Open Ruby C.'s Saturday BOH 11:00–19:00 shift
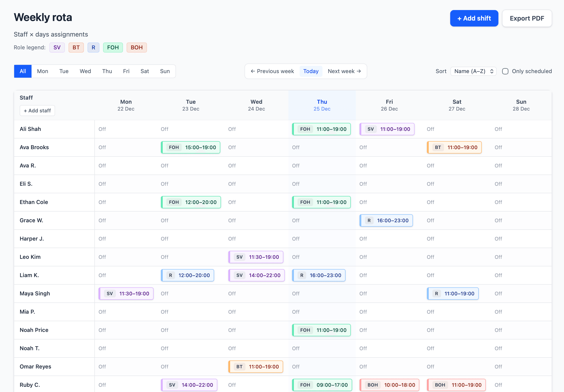Image resolution: width=564 pixels, height=392 pixels. [456, 385]
